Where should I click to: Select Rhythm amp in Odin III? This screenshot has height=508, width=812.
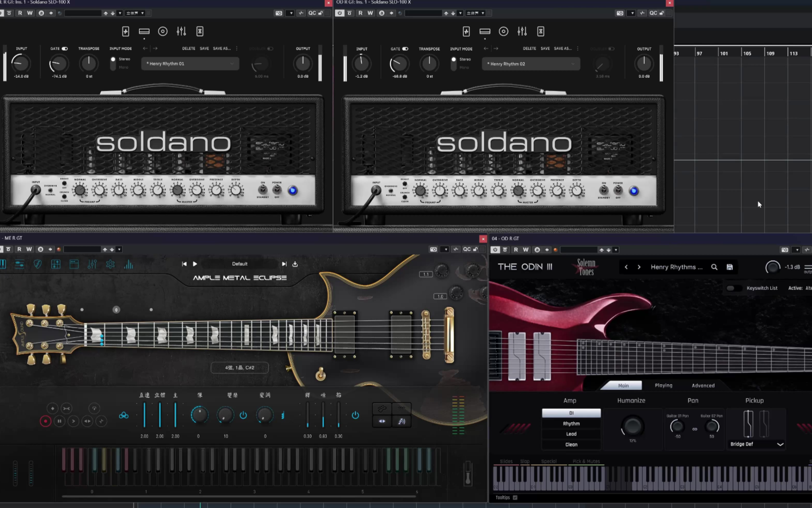pos(571,424)
